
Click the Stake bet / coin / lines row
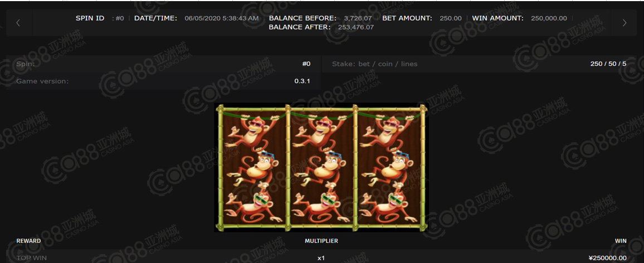(x=479, y=64)
